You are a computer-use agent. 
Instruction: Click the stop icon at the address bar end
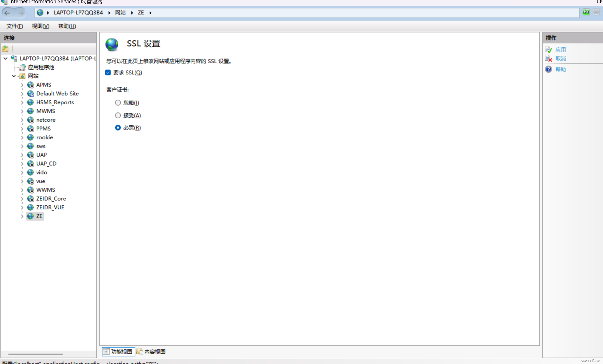596,12
